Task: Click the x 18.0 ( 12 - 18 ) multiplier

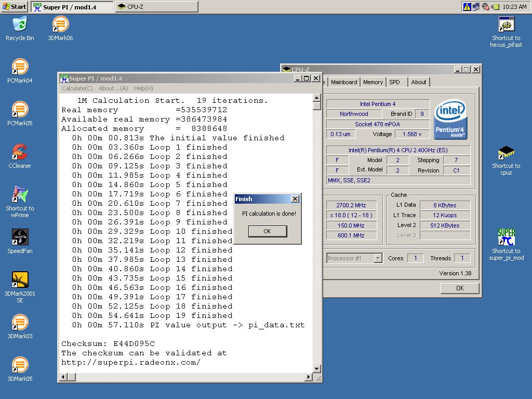Action: 351,215
